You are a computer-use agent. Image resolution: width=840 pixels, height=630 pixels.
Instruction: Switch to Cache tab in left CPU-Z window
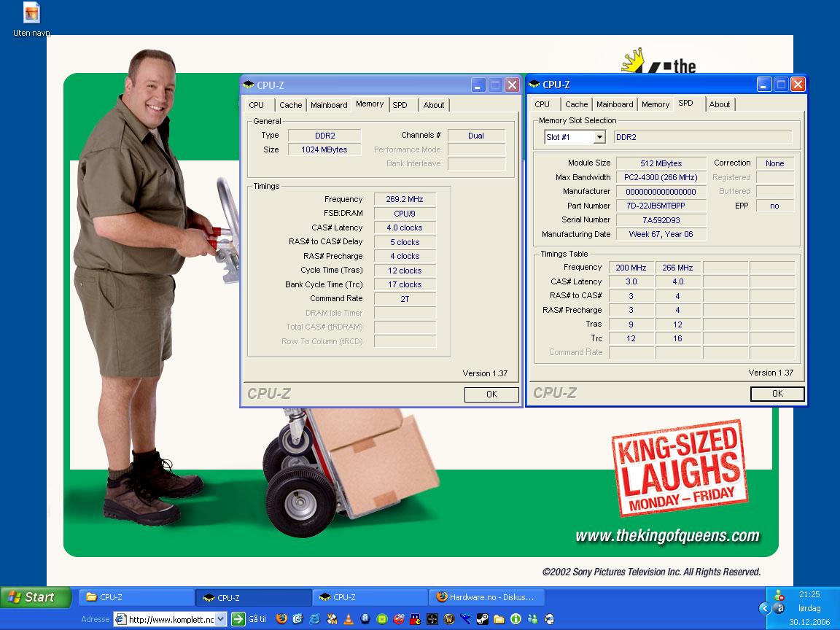pyautogui.click(x=290, y=105)
